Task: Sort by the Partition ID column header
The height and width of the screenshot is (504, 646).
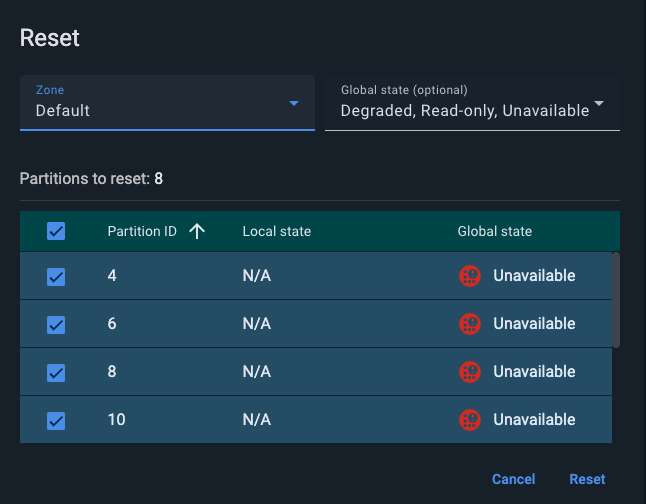Action: point(142,231)
